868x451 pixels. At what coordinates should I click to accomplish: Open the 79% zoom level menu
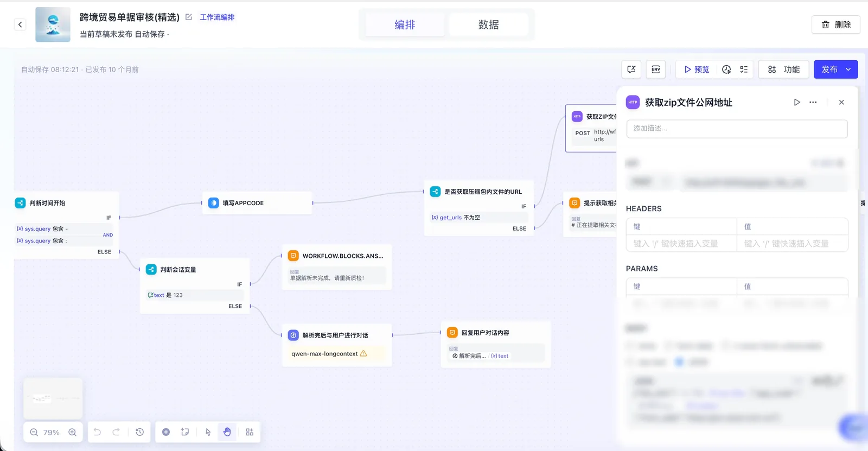[52, 433]
